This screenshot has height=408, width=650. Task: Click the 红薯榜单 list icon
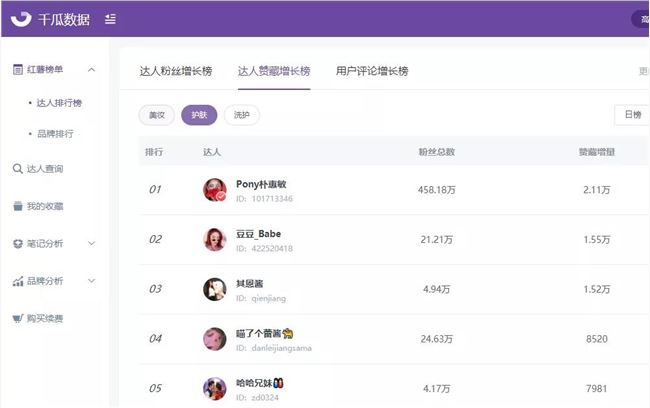point(18,69)
